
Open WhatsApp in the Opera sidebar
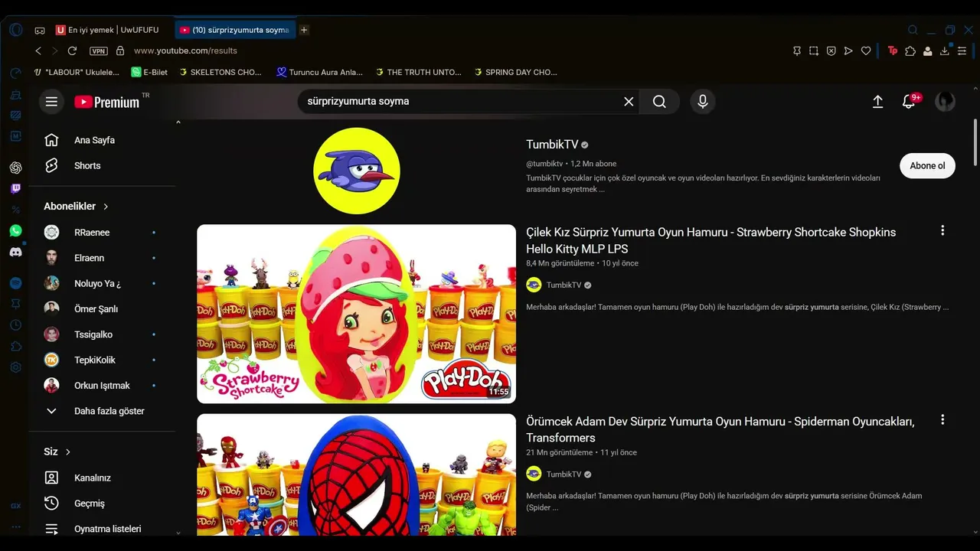point(15,230)
